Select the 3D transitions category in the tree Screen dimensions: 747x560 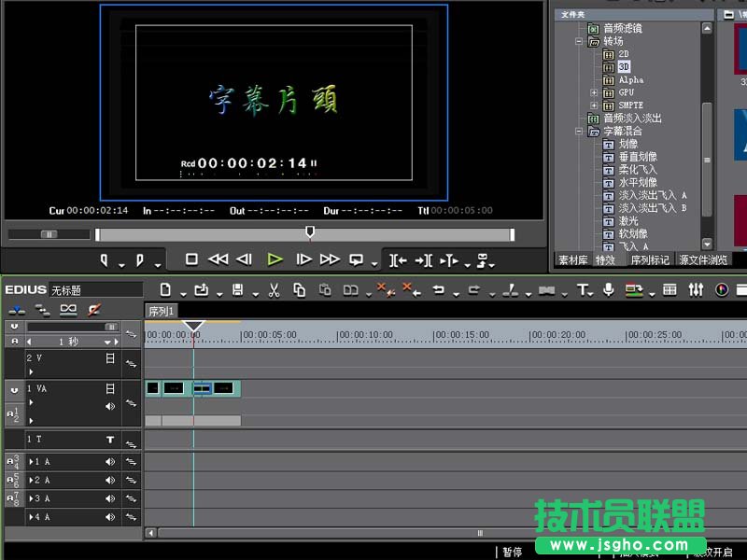623,65
